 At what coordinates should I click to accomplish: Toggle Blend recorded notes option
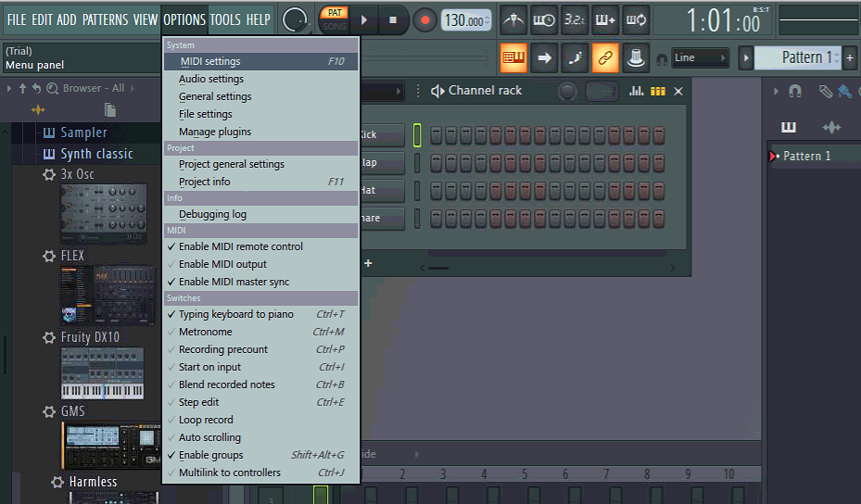[260, 384]
